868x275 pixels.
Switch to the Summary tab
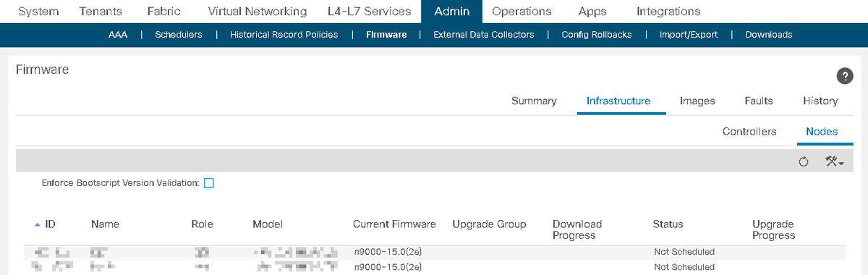tap(534, 101)
